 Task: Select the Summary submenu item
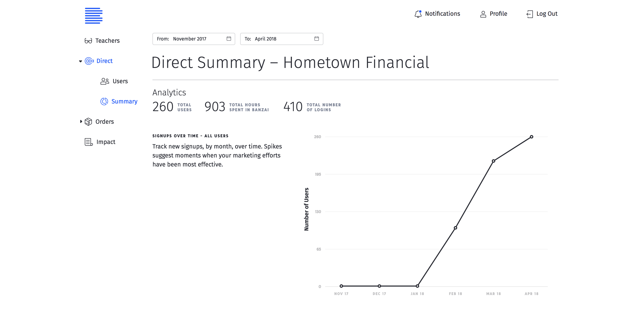click(125, 101)
